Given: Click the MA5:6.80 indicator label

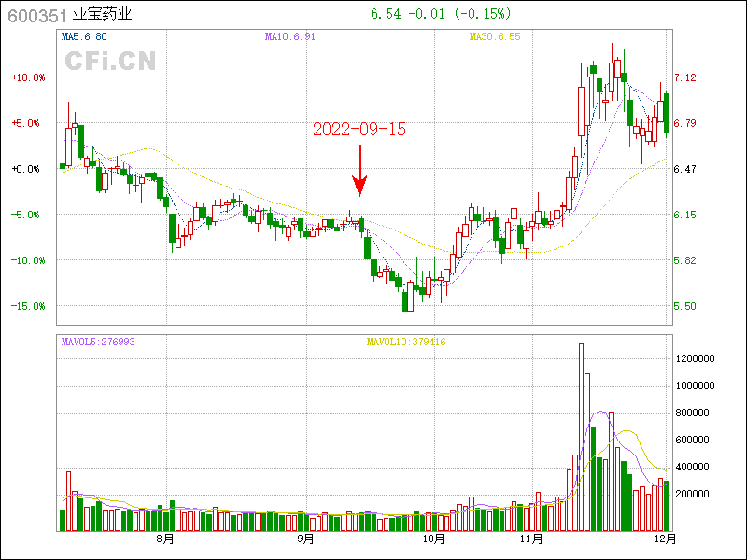Looking at the screenshot, I should click(x=84, y=36).
